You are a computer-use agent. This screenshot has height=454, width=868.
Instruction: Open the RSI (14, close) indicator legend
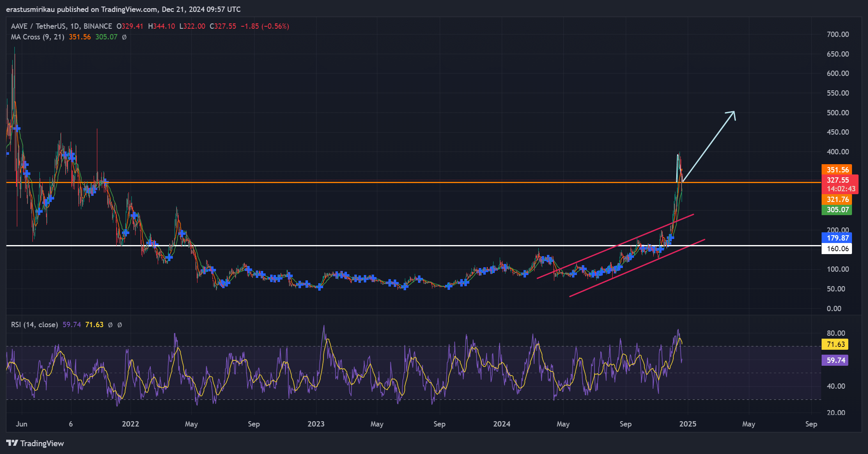click(x=34, y=325)
